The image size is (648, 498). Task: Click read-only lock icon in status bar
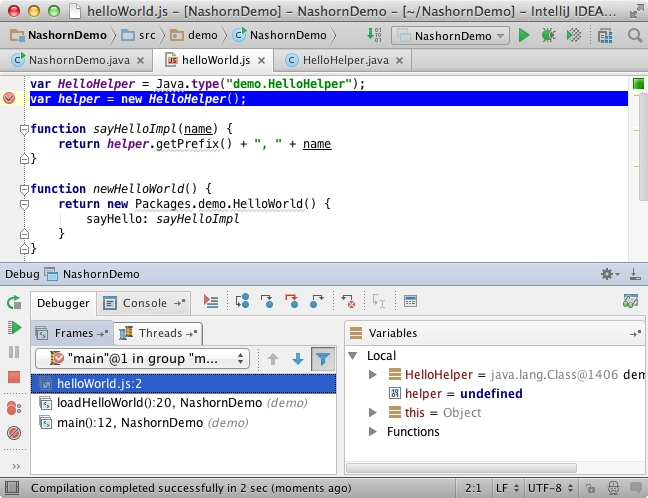(x=591, y=488)
